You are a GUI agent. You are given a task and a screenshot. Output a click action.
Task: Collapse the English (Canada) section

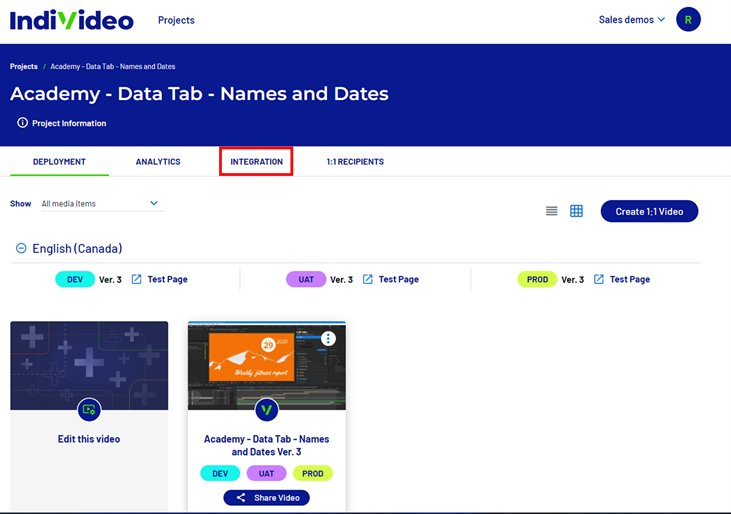tap(21, 248)
